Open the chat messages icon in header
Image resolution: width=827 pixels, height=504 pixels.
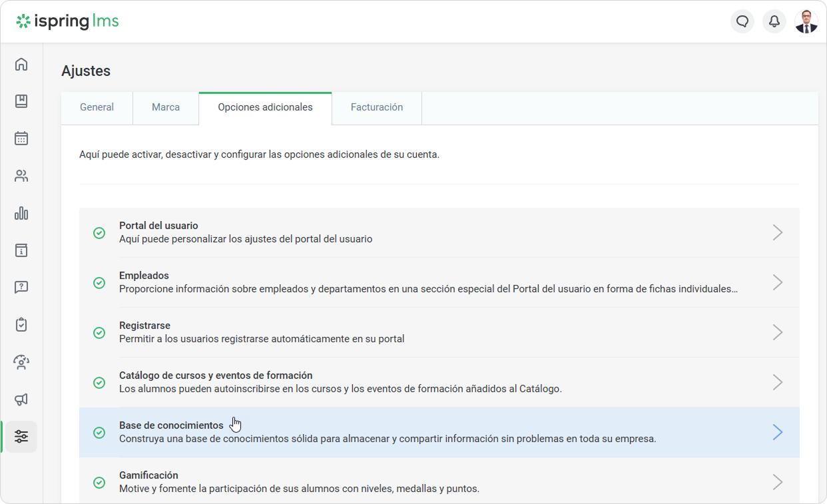click(x=742, y=21)
